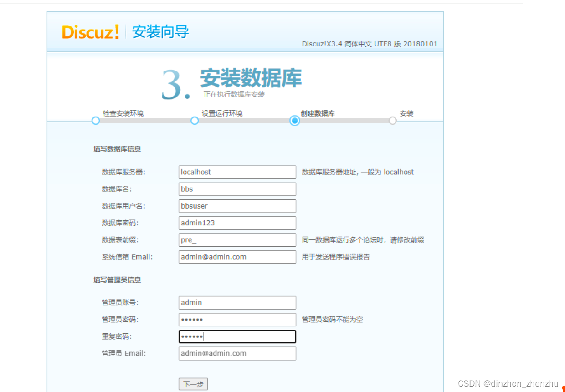This screenshot has width=565, height=392.
Task: Click the 管理员密码: label
Action: click(x=120, y=320)
